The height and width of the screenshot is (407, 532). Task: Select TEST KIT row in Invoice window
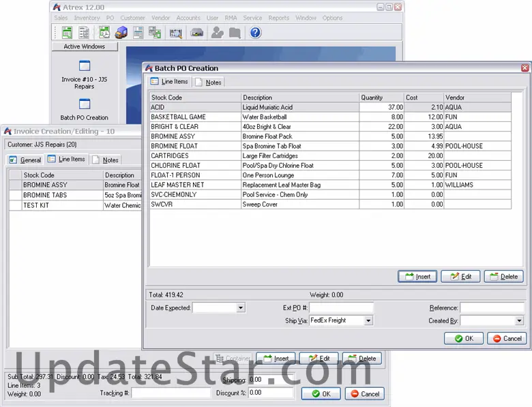pos(75,205)
